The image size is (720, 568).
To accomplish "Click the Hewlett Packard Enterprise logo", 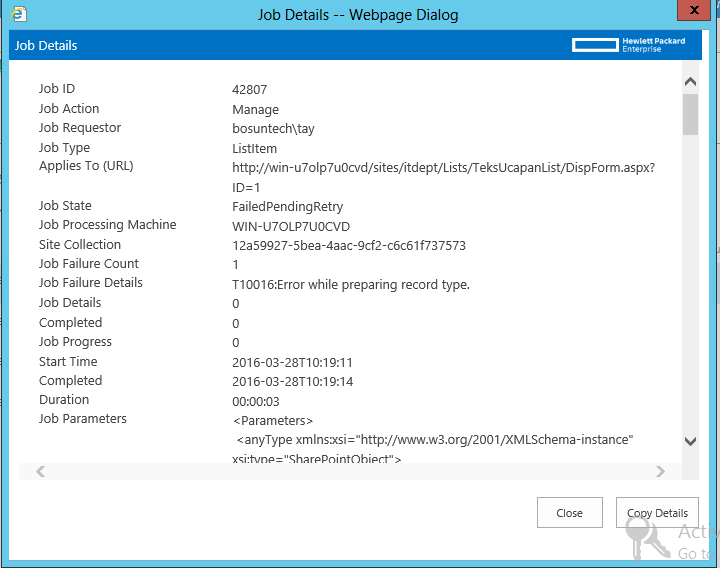I will point(629,45).
